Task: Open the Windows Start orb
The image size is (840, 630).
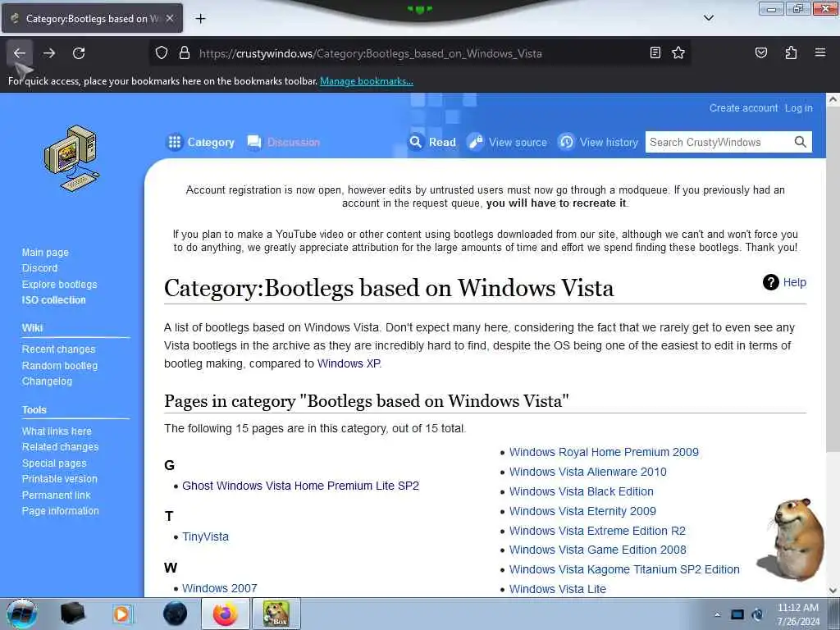Action: click(x=22, y=614)
